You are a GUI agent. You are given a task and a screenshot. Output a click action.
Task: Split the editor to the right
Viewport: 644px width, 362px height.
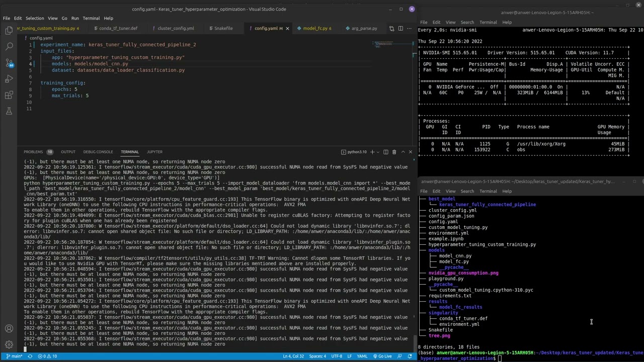coord(400,28)
